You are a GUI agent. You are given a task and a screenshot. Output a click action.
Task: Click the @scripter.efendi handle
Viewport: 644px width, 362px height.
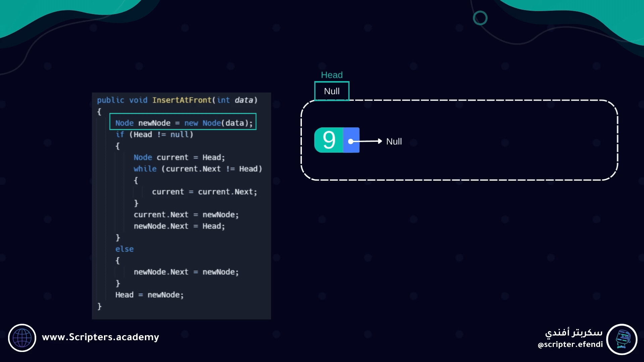point(570,345)
